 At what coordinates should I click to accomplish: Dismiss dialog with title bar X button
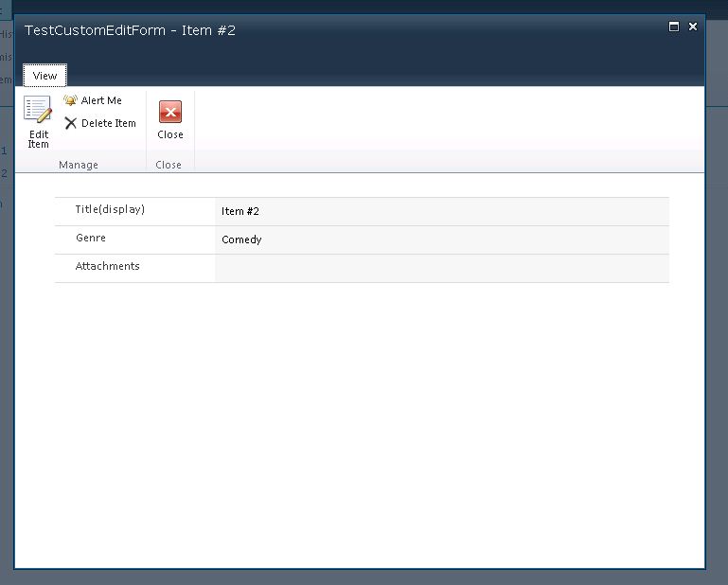click(x=693, y=27)
